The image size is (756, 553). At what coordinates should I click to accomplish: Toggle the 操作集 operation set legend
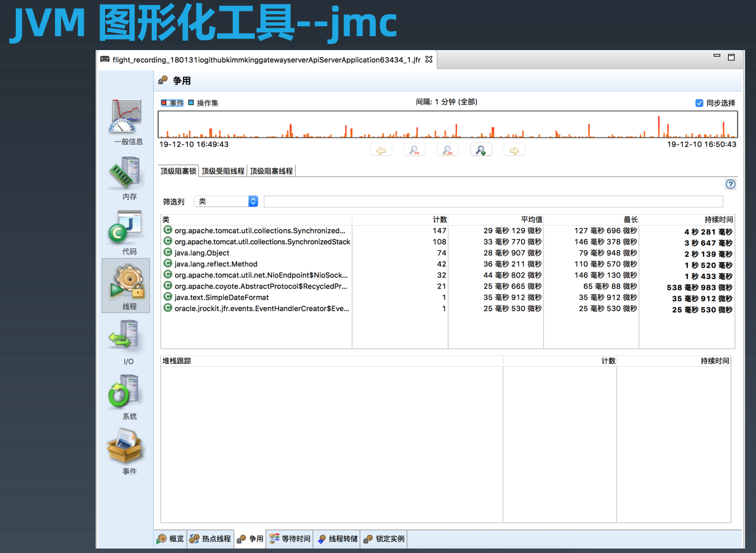(203, 103)
